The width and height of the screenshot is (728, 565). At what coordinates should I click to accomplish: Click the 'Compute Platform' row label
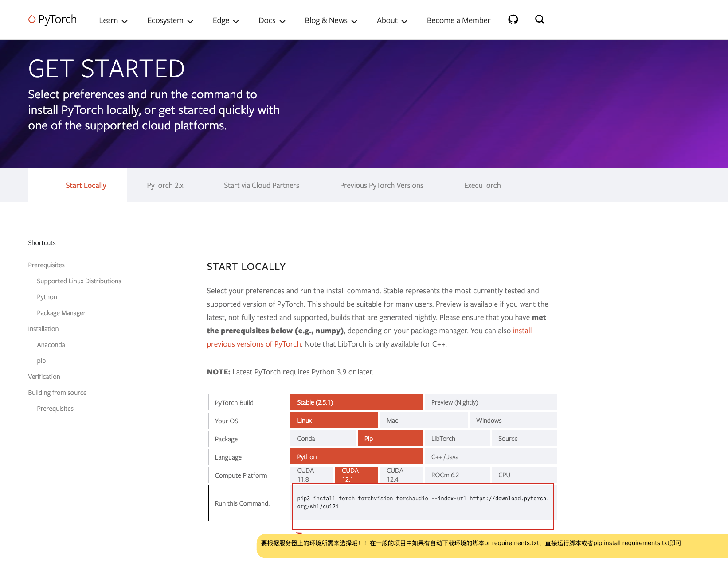click(x=241, y=475)
